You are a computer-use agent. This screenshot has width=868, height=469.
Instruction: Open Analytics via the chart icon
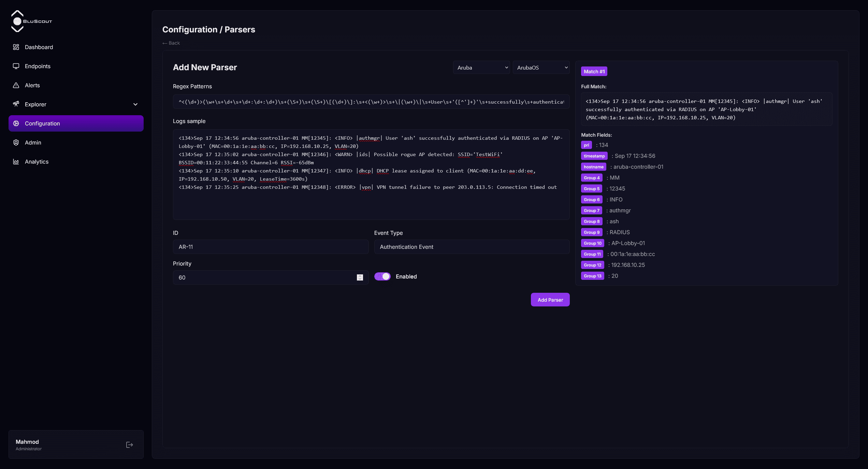pos(16,162)
